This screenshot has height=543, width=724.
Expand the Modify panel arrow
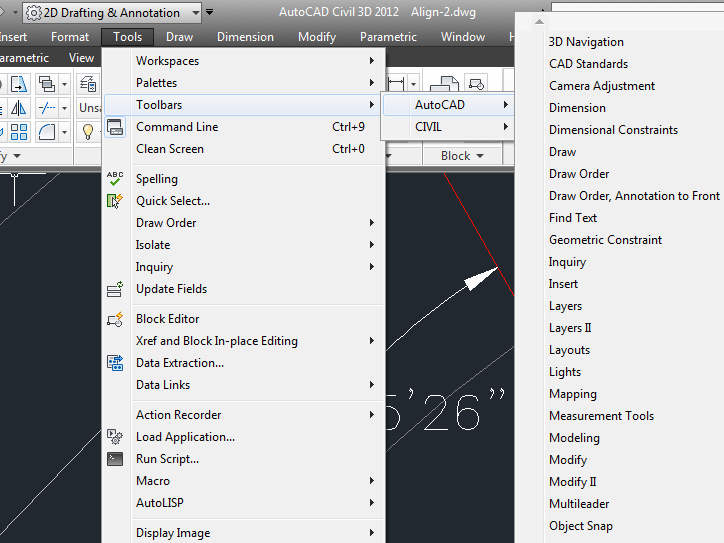click(x=17, y=156)
